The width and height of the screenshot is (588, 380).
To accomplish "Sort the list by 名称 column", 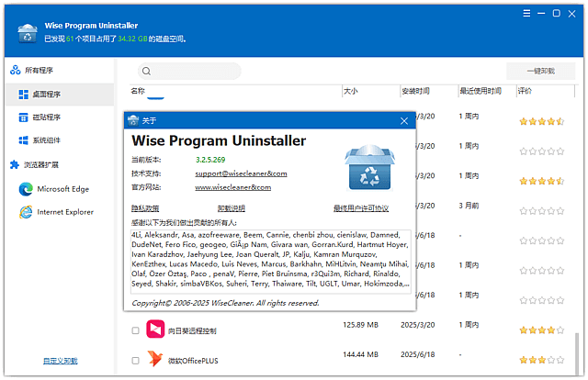I will click(138, 92).
